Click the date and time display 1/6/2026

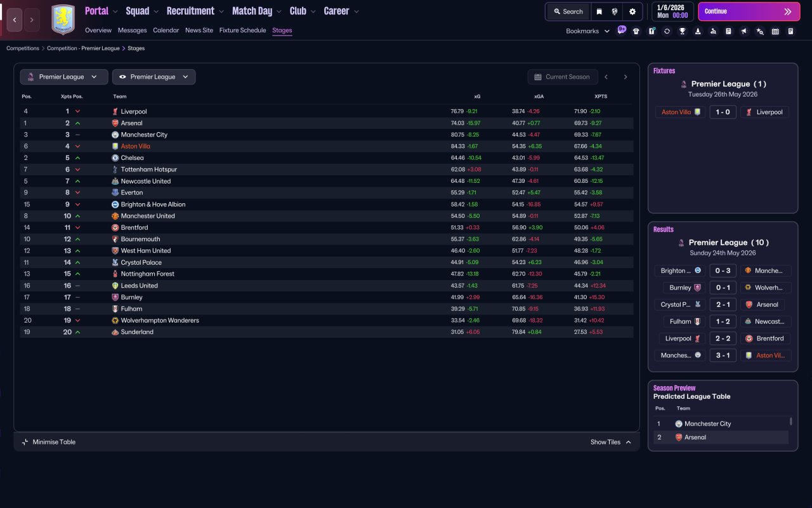(673, 11)
